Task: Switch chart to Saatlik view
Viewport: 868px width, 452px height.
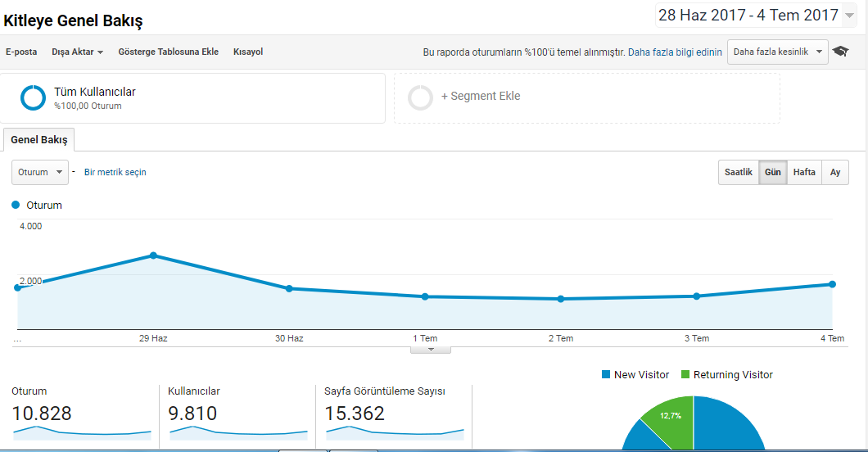Action: (x=739, y=172)
